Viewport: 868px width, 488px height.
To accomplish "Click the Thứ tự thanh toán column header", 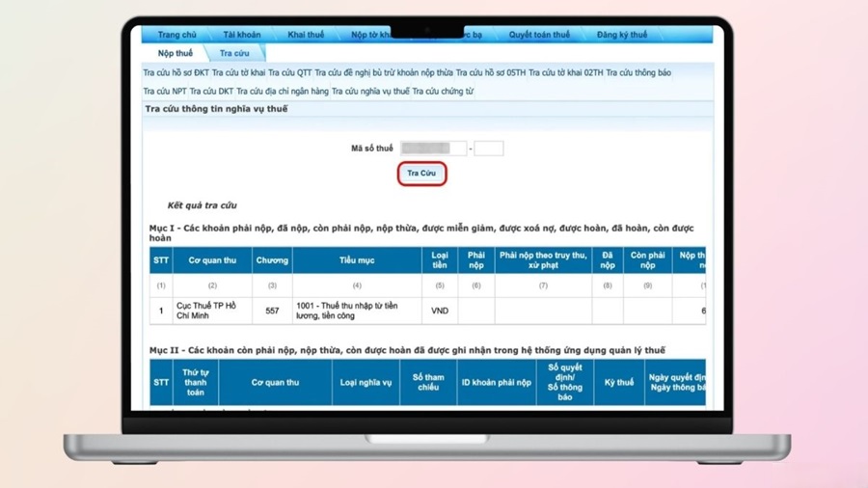I will (x=196, y=382).
